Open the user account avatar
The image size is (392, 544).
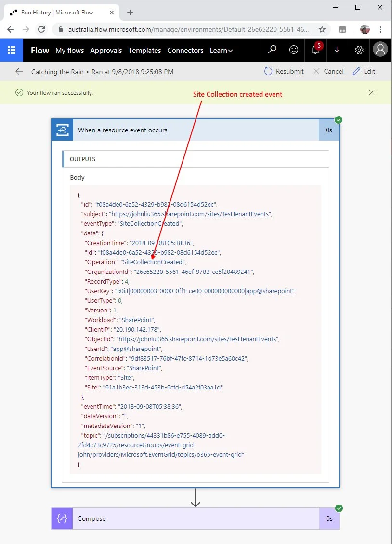380,50
